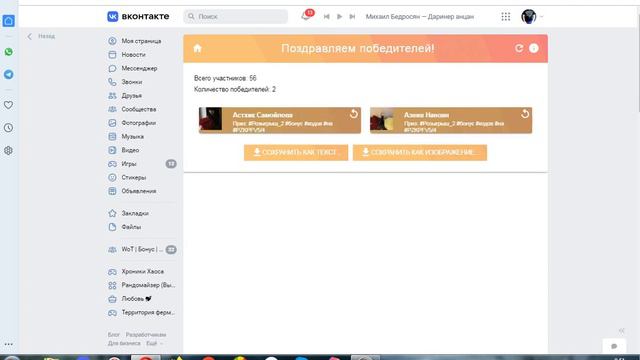Click the Файлы icon in sidebar
The image size is (640, 360).
coord(112,227)
